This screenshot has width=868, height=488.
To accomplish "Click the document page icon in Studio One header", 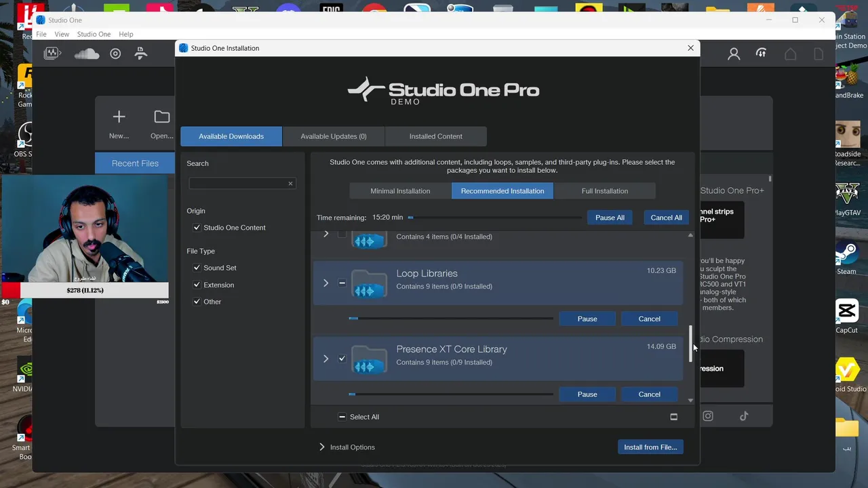I will (x=818, y=54).
